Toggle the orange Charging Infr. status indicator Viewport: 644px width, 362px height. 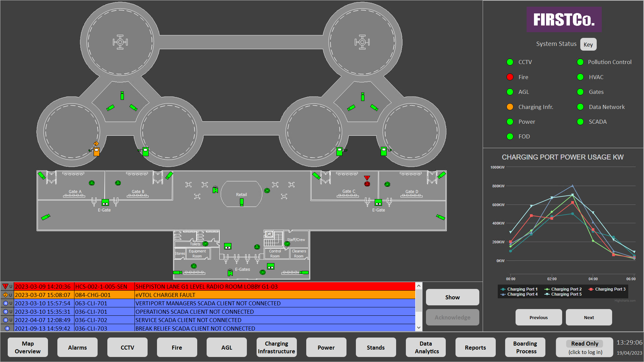coord(510,107)
